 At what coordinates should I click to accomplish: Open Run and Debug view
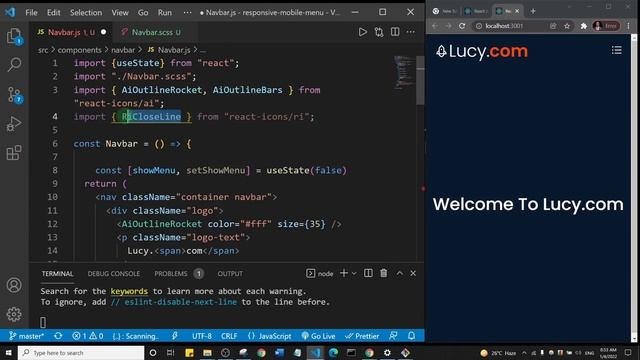(14, 124)
